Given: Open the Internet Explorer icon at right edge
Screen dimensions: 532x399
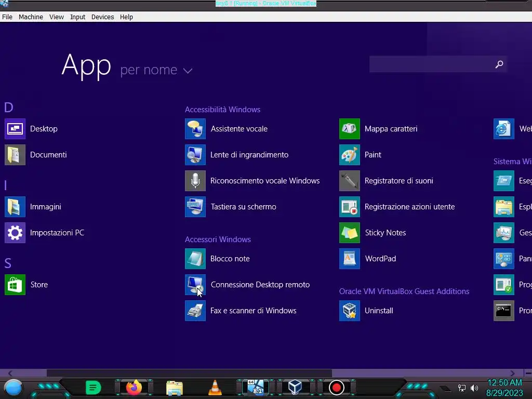Looking at the screenshot, I should (x=504, y=129).
